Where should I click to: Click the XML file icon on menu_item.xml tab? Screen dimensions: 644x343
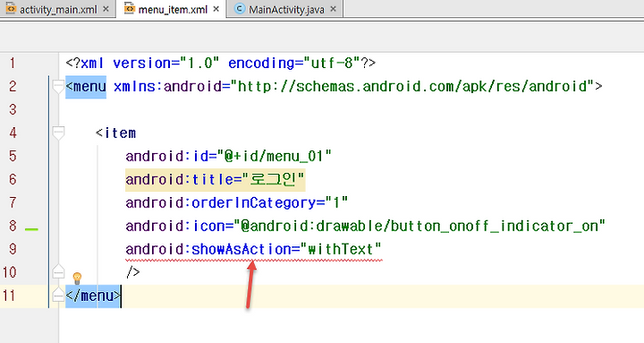[130, 9]
